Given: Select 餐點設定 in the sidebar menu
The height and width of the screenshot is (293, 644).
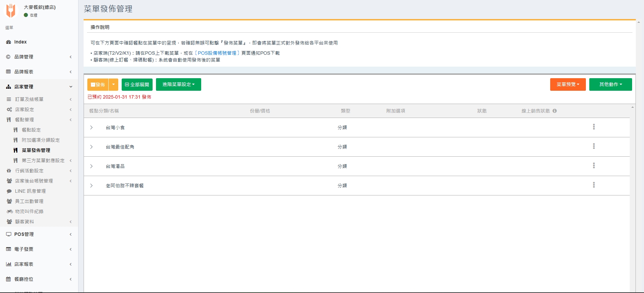Looking at the screenshot, I should point(31,130).
